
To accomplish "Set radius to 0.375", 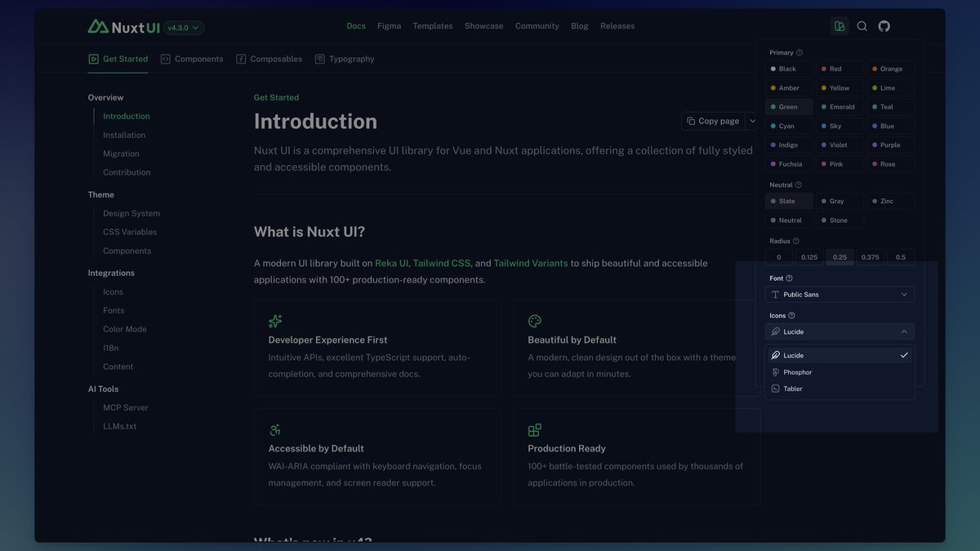I will point(871,257).
